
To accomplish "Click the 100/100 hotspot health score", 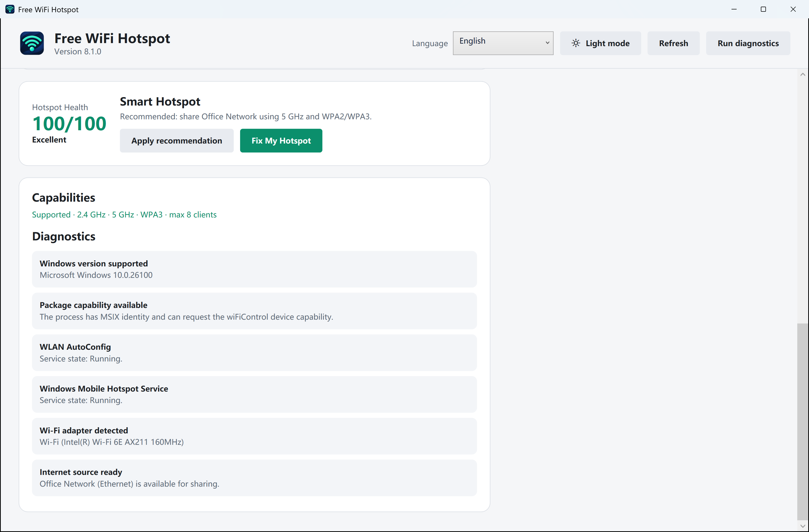I will click(69, 123).
